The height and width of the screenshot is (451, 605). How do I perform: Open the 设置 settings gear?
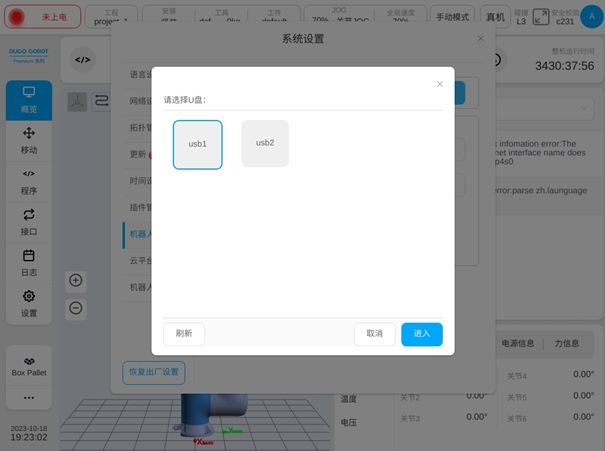pos(29,303)
